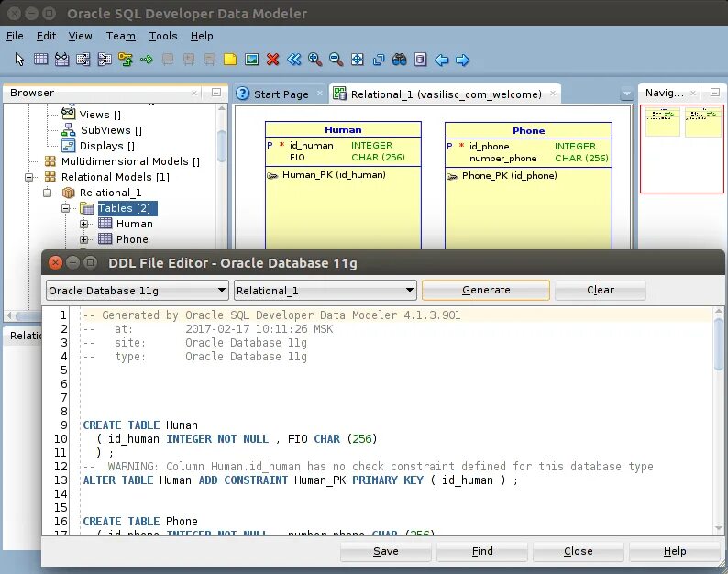Viewport: 728px width, 574px height.
Task: Open the Help menu
Action: [x=202, y=36]
